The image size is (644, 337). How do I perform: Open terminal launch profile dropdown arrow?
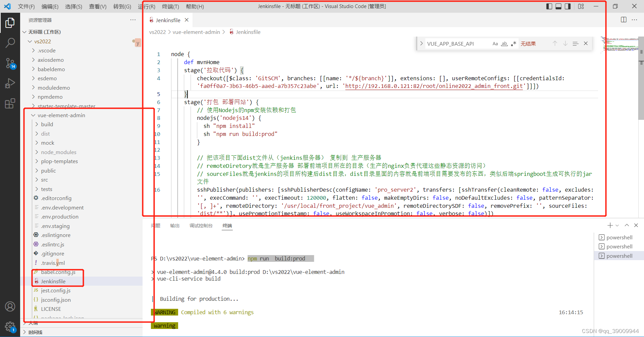617,226
